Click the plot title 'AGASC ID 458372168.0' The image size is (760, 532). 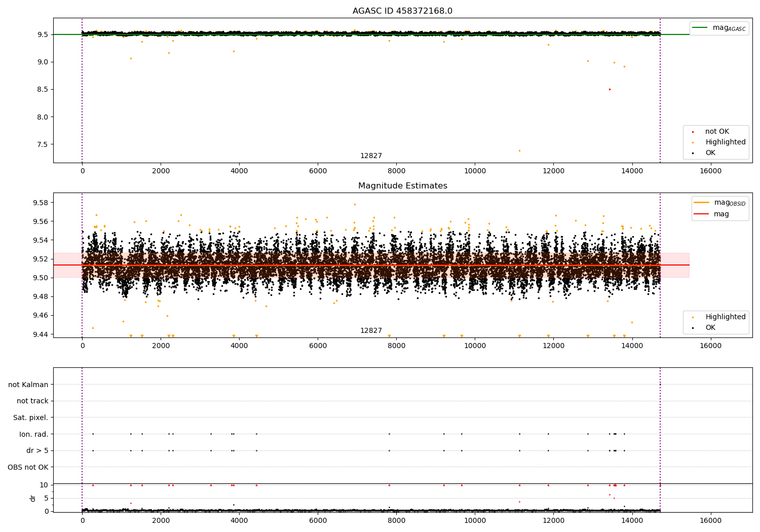[402, 11]
